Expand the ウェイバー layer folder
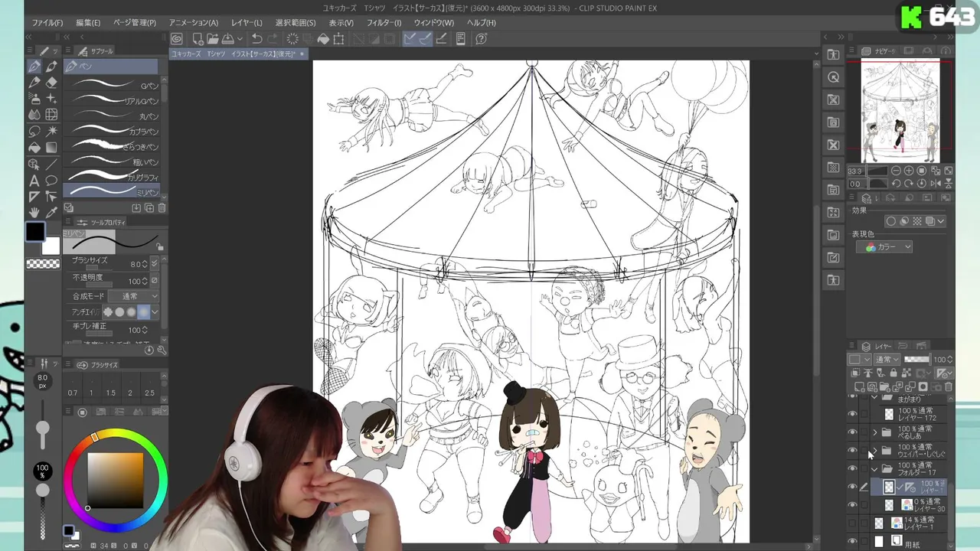 [874, 451]
